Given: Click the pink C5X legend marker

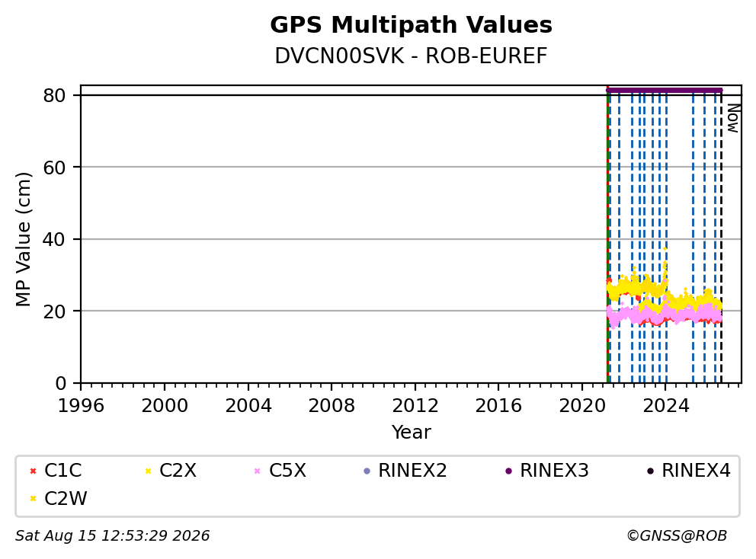Looking at the screenshot, I should (257, 471).
